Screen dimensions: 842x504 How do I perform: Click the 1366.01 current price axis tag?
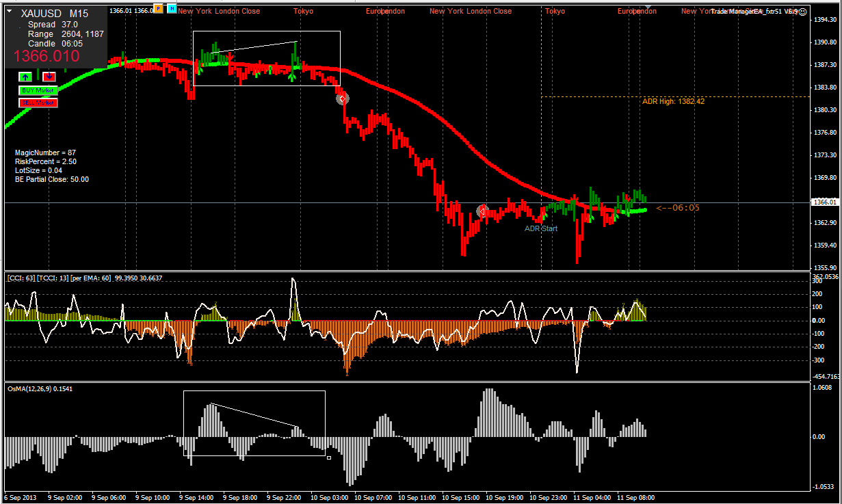click(824, 202)
